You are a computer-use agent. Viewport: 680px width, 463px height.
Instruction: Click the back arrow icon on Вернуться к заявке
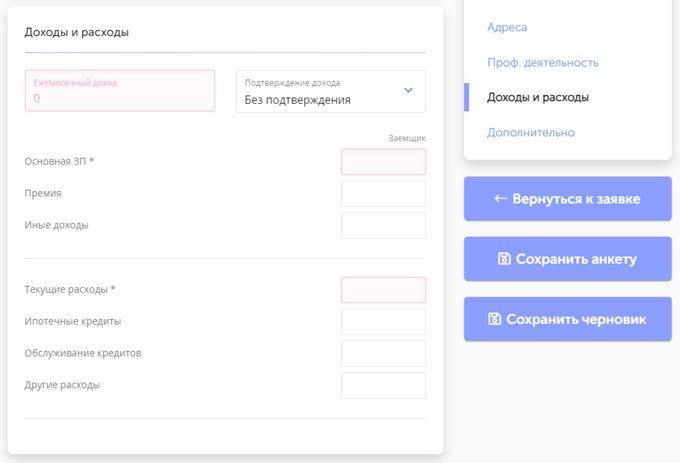501,199
